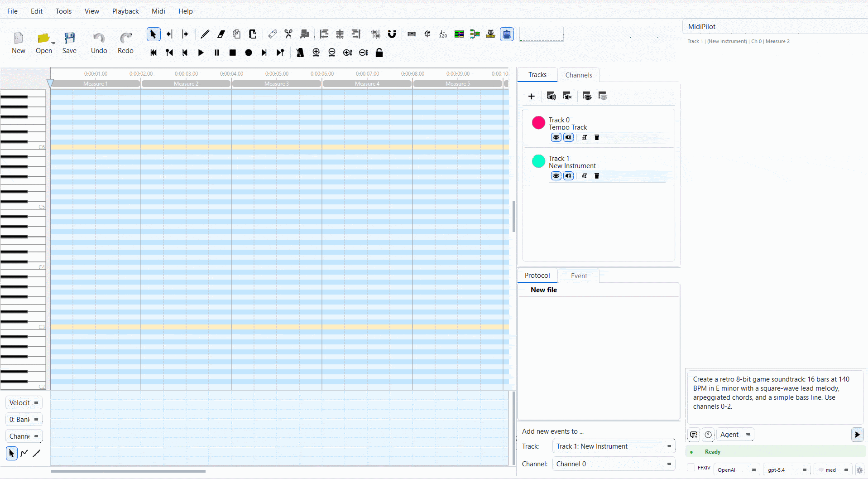868x479 pixels.
Task: Mute Track 0 Tempo Track speaker
Action: point(568,137)
